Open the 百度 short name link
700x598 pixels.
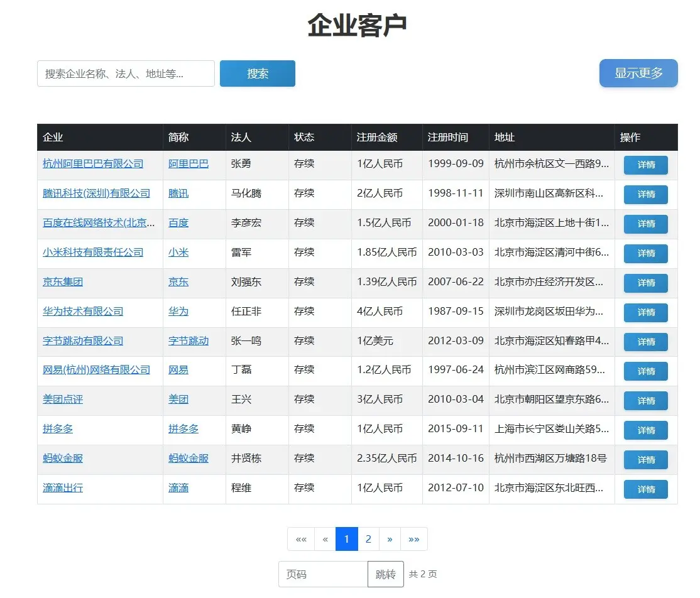178,223
